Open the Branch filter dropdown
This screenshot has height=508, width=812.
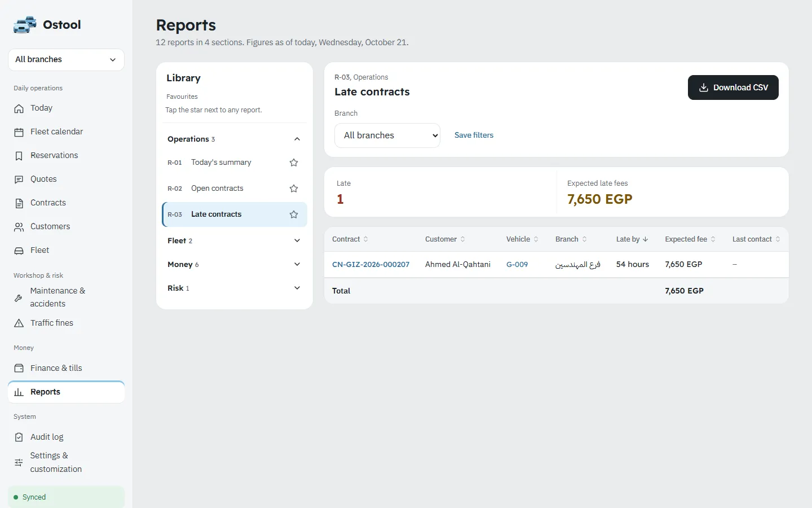[x=387, y=135]
